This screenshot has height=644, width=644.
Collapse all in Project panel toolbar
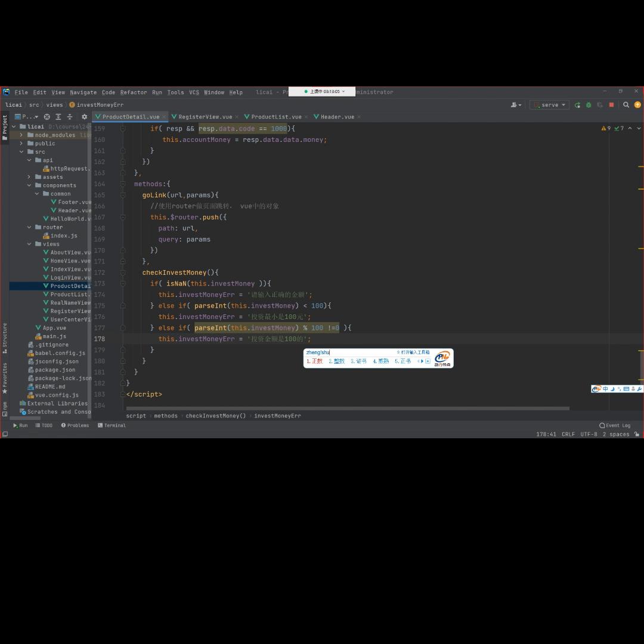(x=70, y=117)
